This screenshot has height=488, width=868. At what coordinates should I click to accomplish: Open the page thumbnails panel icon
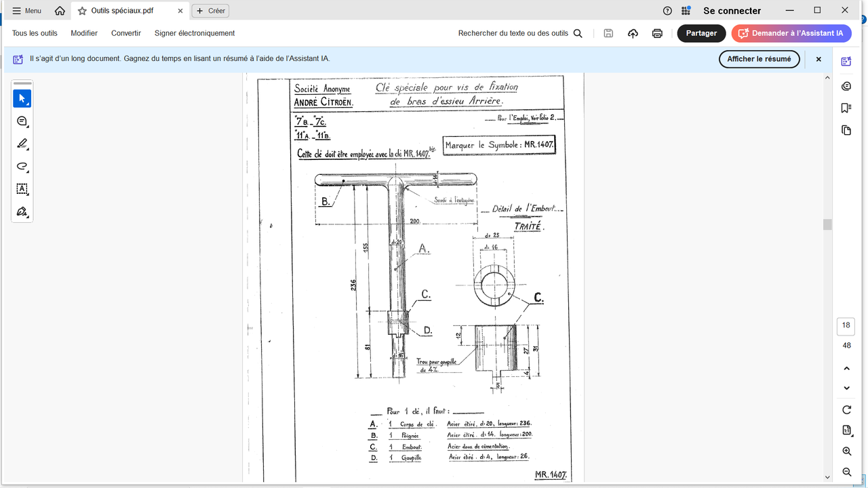(x=846, y=130)
